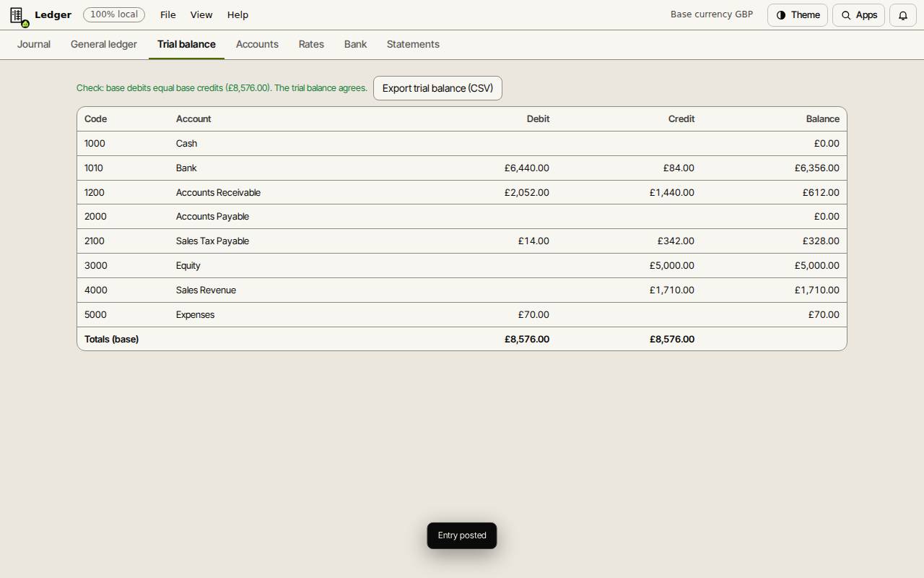Click the Ledger app logo icon
924x578 pixels.
(18, 15)
